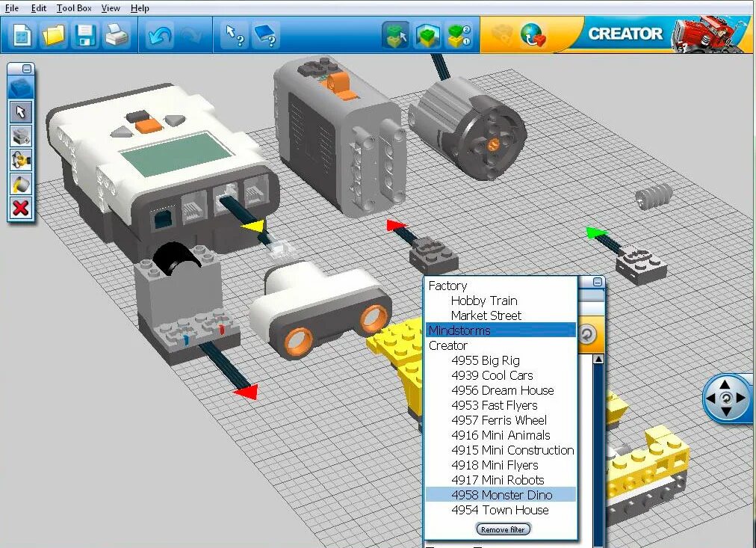Pick 4939 Cool Cars set
Viewport: 756px width, 548px height.
492,375
